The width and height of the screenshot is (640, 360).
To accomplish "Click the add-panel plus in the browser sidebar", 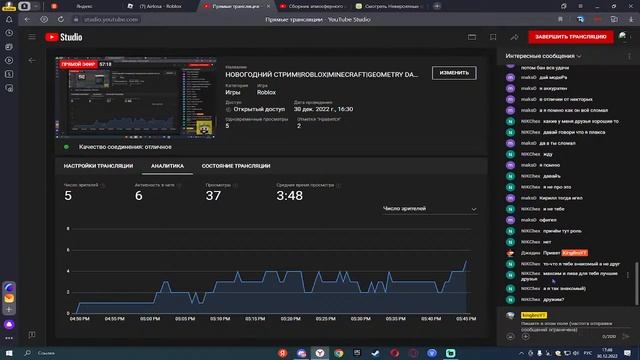I will (9, 310).
